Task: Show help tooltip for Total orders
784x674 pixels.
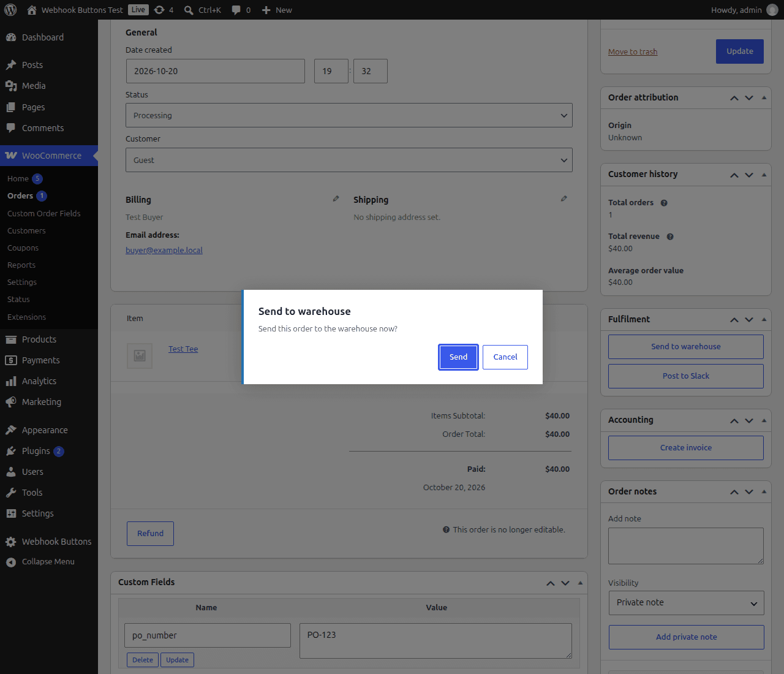Action: [x=664, y=203]
